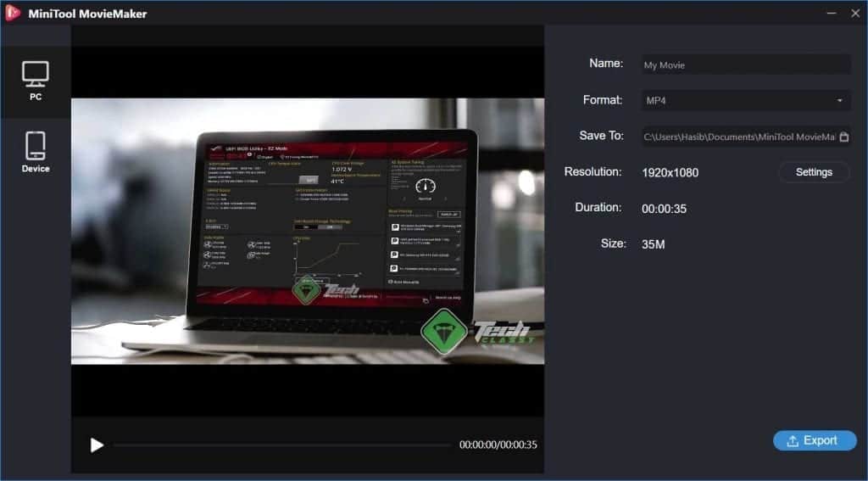The height and width of the screenshot is (481, 868).
Task: Click the preview playback progress bar
Action: (x=281, y=445)
